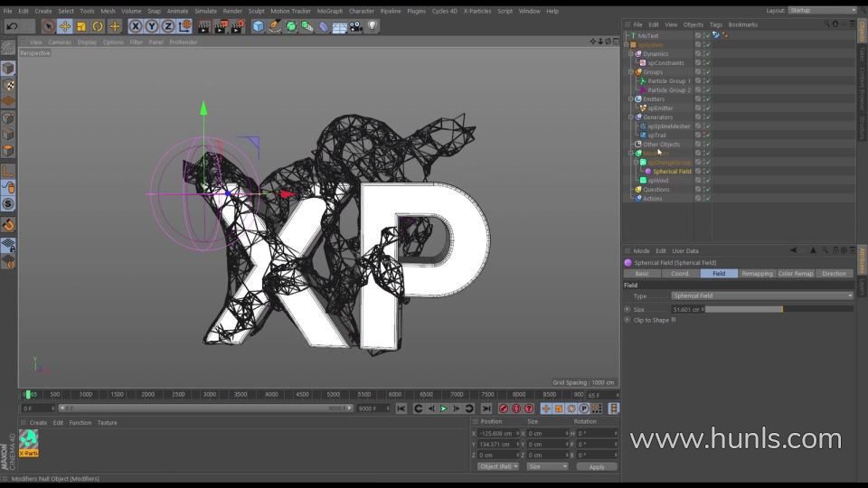
Task: Switch to the Color Remap tab
Action: point(796,273)
